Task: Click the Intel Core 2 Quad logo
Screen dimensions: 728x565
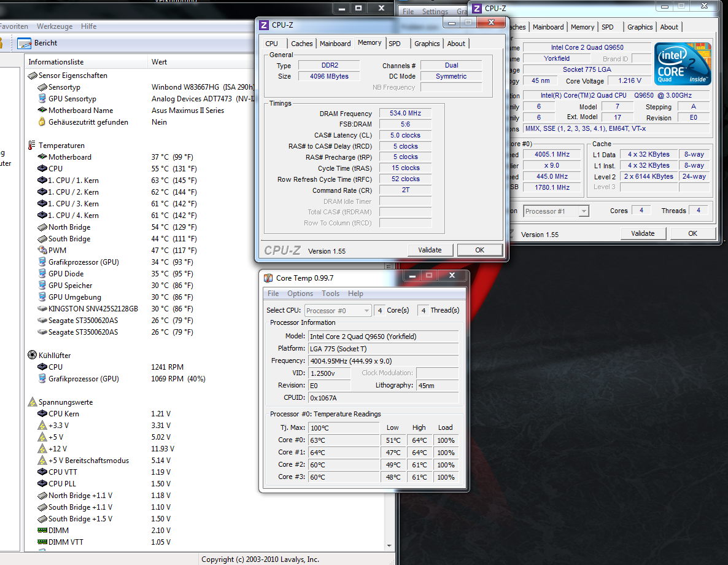Action: pos(683,64)
